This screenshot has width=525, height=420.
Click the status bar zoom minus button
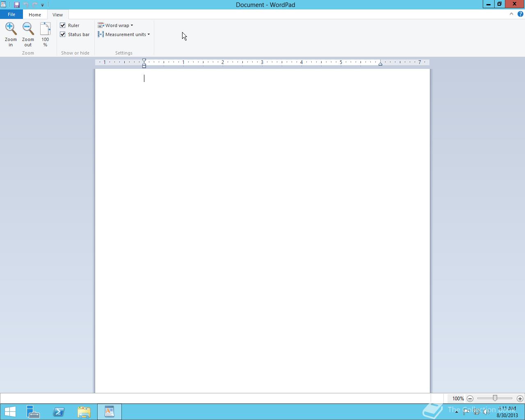(x=470, y=399)
